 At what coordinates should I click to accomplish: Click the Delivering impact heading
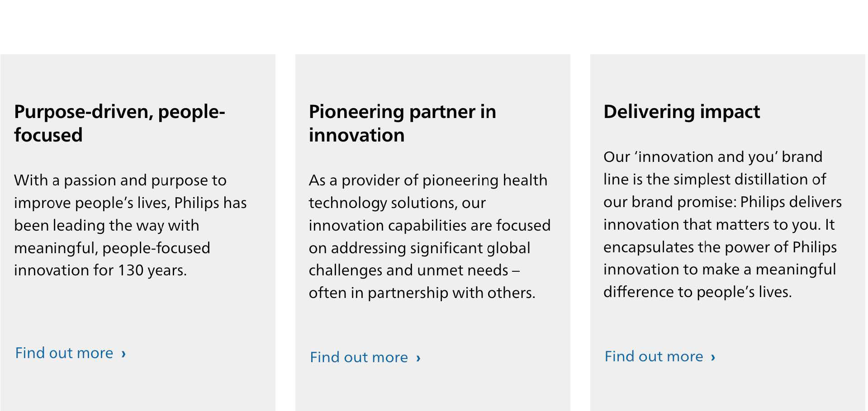[x=682, y=112]
